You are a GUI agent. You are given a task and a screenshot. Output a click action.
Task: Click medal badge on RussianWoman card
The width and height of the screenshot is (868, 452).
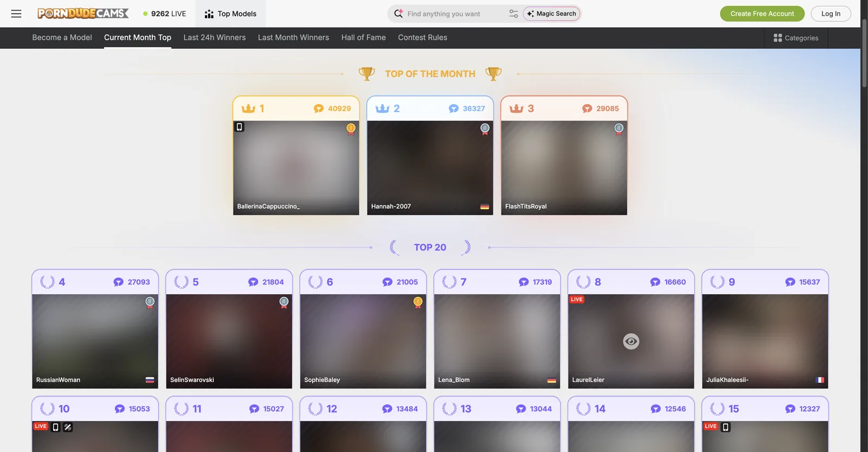tap(150, 302)
